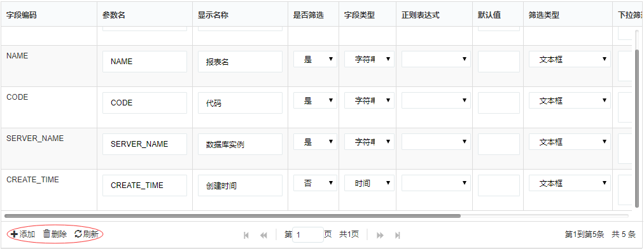Image resolution: width=644 pixels, height=249 pixels.
Task: Open 字段类型 dropdown in CODE row
Action: [x=369, y=100]
